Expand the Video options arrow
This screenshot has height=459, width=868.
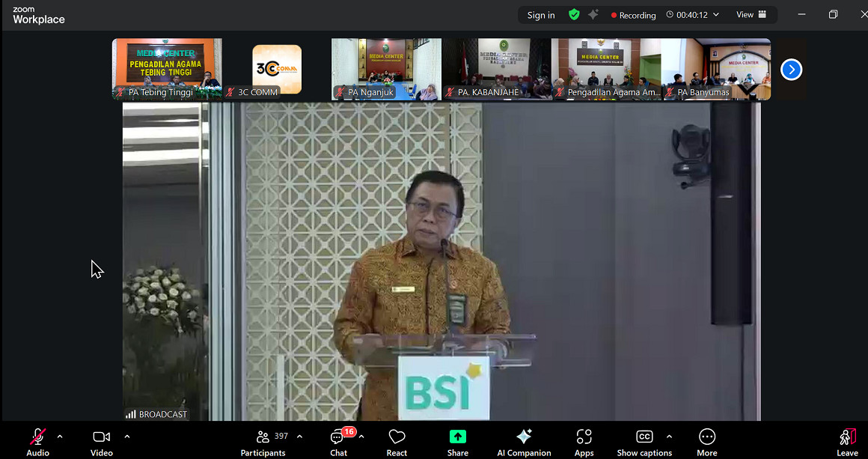127,437
